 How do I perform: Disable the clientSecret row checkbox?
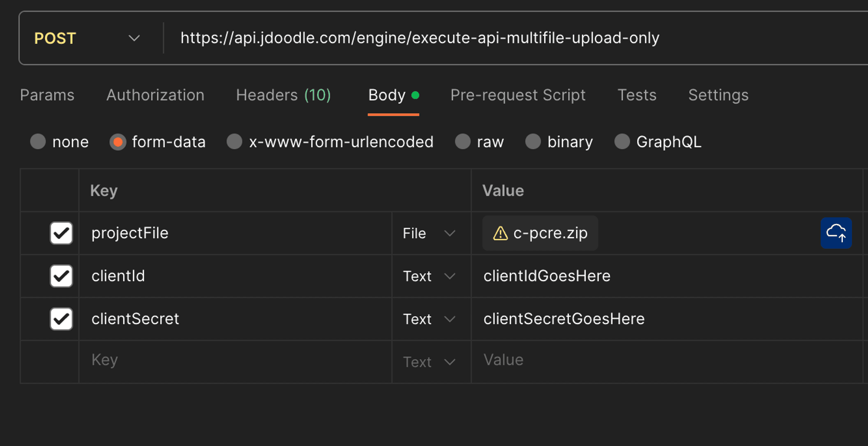[61, 319]
